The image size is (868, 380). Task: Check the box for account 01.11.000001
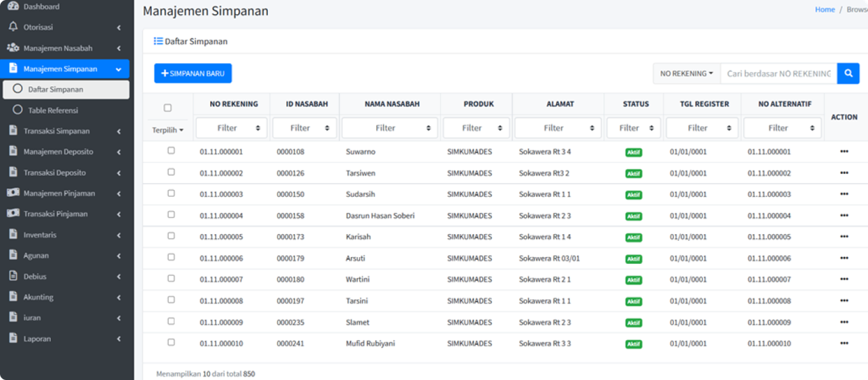pyautogui.click(x=171, y=151)
